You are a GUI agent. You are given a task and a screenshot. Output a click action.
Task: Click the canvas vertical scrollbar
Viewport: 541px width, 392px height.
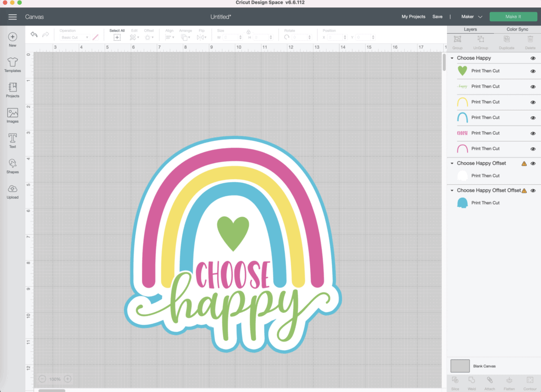pyautogui.click(x=444, y=62)
